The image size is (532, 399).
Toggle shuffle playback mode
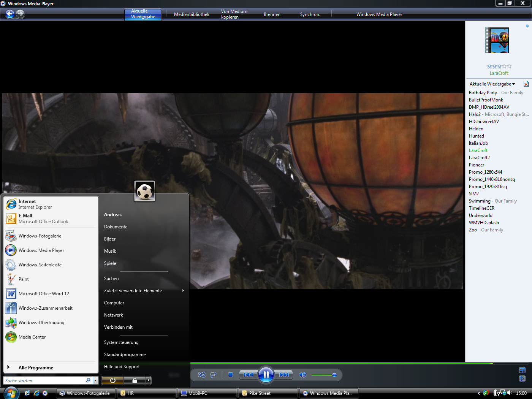click(x=202, y=375)
